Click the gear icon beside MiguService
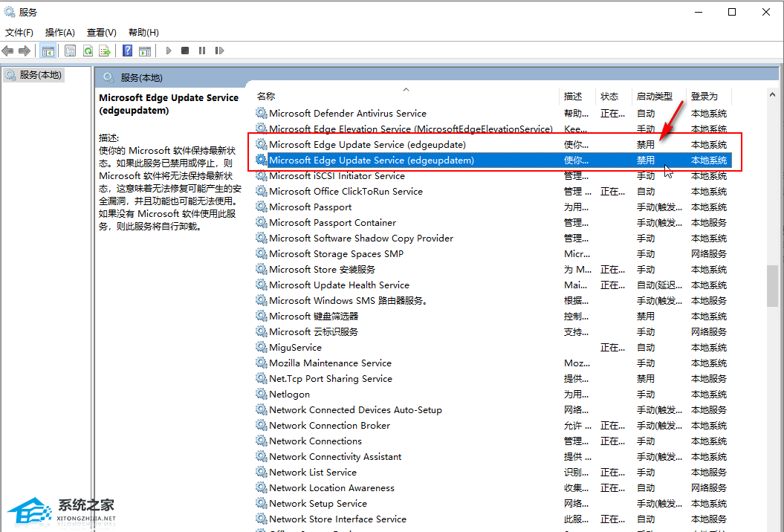The image size is (784, 532). click(x=262, y=347)
